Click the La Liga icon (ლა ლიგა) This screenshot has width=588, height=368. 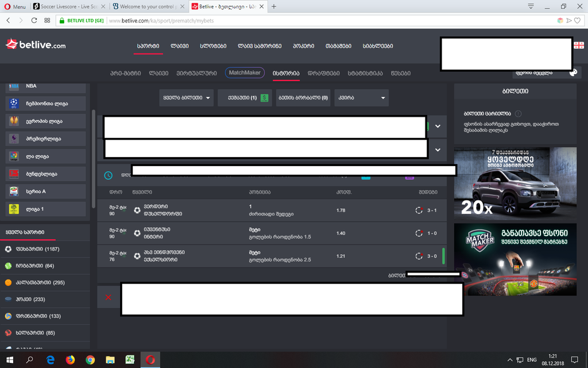click(14, 156)
